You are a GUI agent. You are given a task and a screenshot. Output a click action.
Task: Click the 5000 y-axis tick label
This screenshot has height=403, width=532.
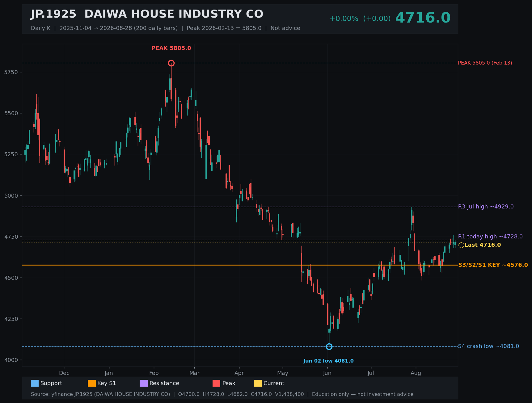click(11, 195)
